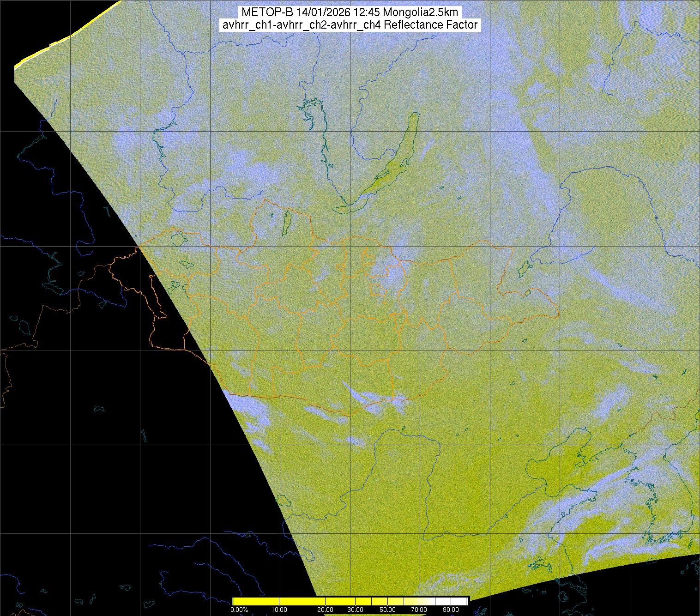Click the 90.00 label on the color scale

448,610
